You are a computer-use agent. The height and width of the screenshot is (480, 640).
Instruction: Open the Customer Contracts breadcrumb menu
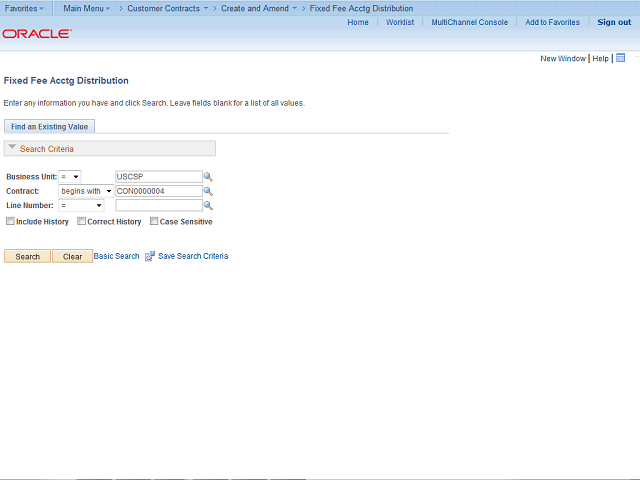pyautogui.click(x=167, y=8)
